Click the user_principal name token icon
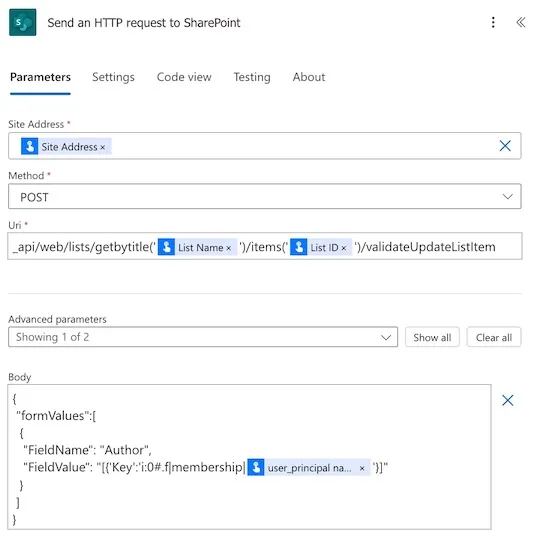Image resolution: width=534 pixels, height=540 pixels. pos(256,467)
